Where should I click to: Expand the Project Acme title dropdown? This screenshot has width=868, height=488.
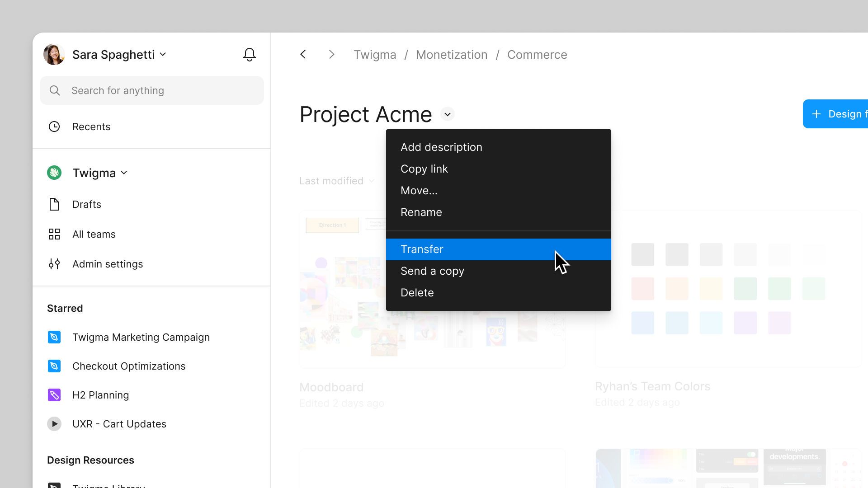pyautogui.click(x=448, y=114)
